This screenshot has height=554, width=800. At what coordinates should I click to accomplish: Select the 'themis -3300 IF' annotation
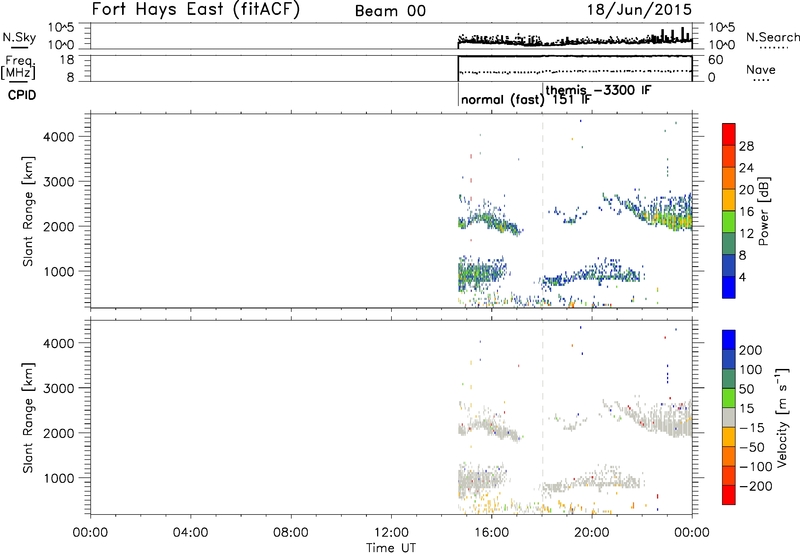(x=598, y=90)
